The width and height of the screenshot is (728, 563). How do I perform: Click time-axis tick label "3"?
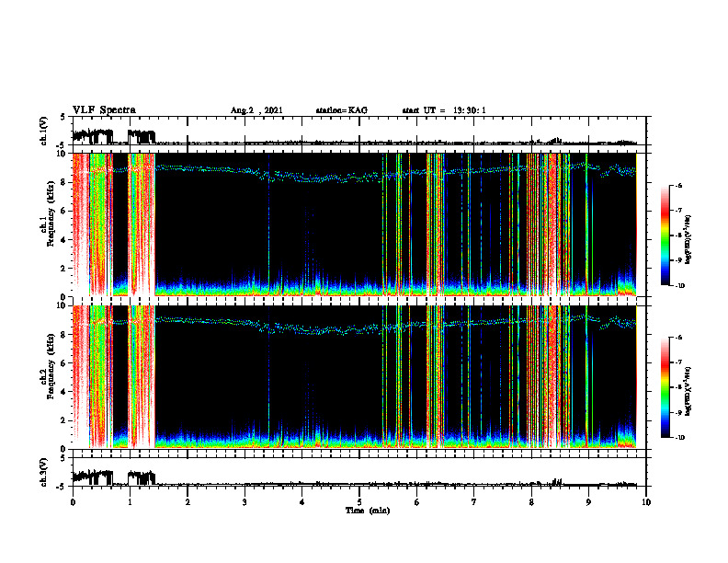[245, 502]
